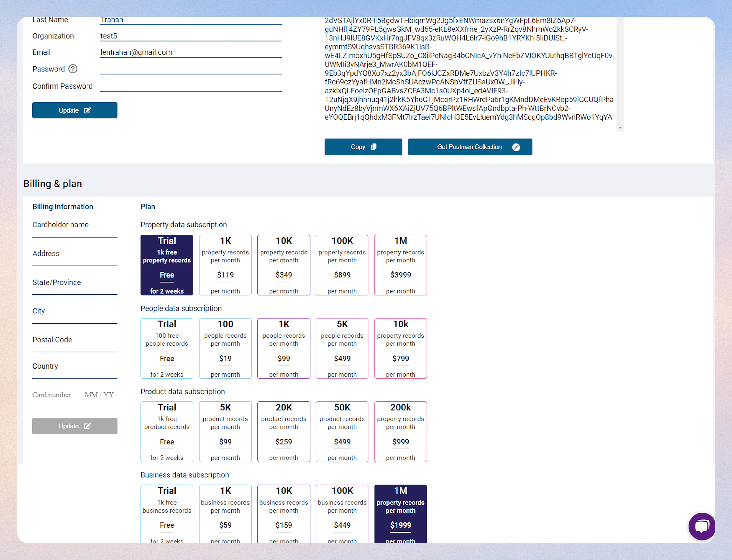Choose the 5K people records plan
This screenshot has height=560, width=732.
pyautogui.click(x=342, y=348)
